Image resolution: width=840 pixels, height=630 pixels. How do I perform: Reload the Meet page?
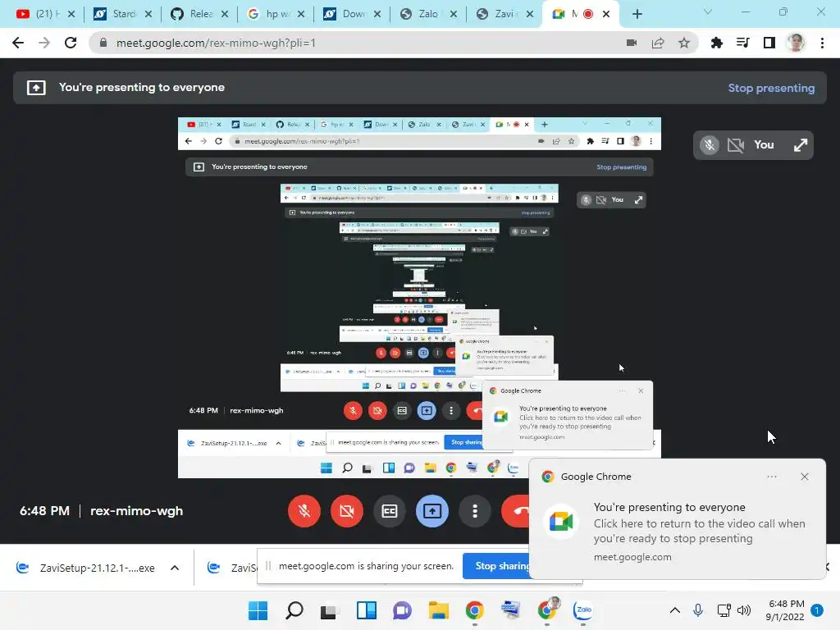[71, 43]
